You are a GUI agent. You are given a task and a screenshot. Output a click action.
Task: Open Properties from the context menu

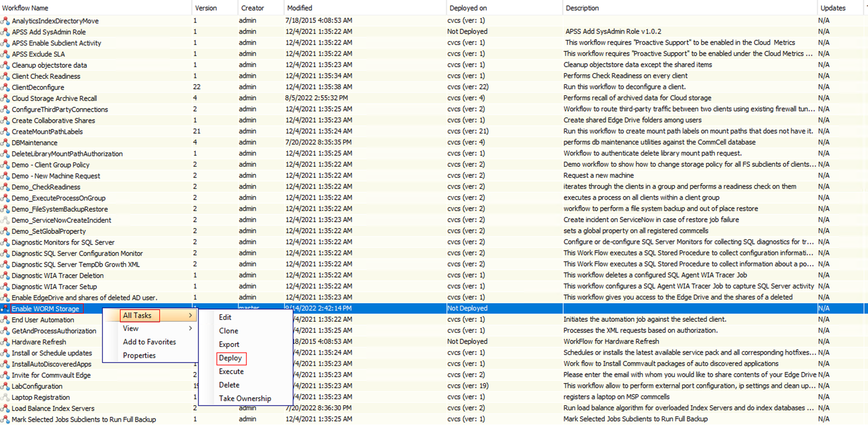139,355
